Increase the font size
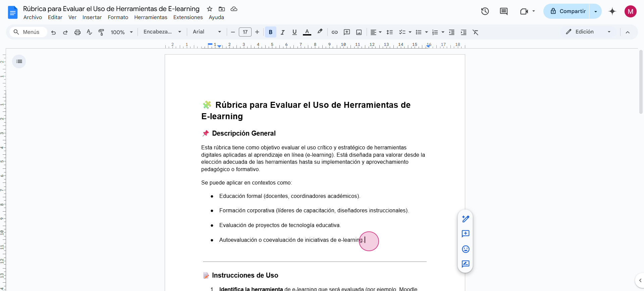Image resolution: width=644 pixels, height=291 pixels. pos(257,32)
